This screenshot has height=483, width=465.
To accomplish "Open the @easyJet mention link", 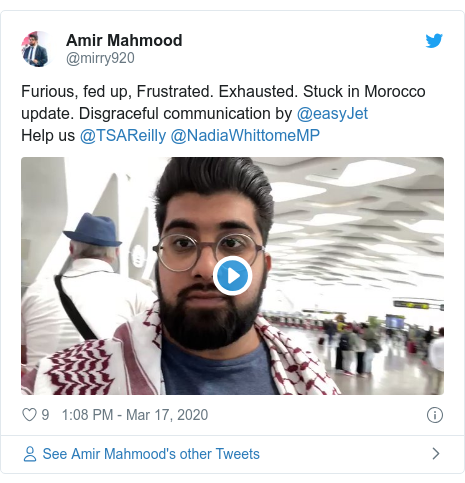I will (332, 113).
